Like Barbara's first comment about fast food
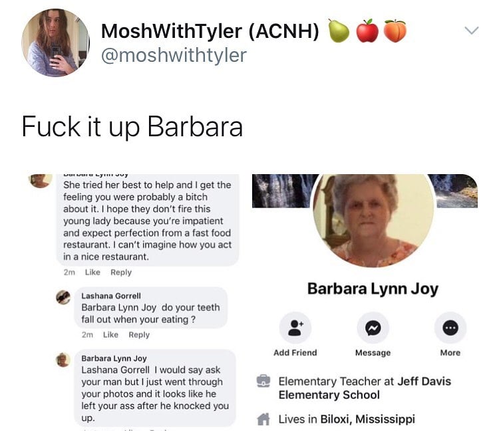This screenshot has height=448, width=499. 92,272
